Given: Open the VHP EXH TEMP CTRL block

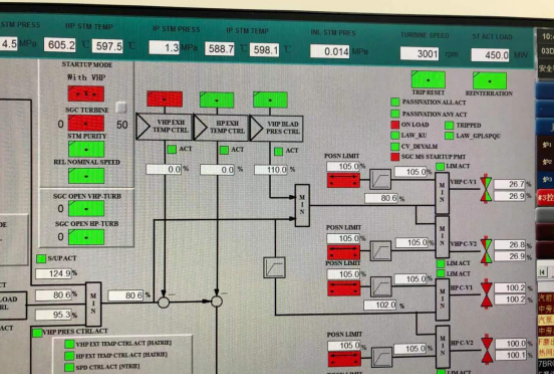Looking at the screenshot, I should coord(164,127).
